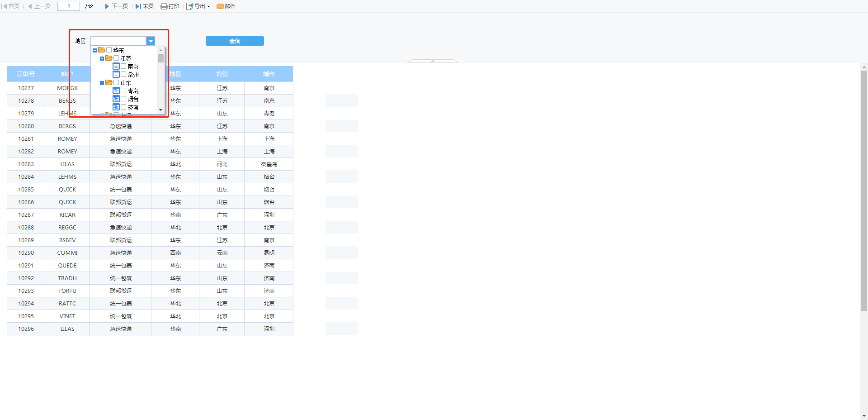Click the RICAR customer cell
The height and width of the screenshot is (420, 868).
(x=67, y=215)
